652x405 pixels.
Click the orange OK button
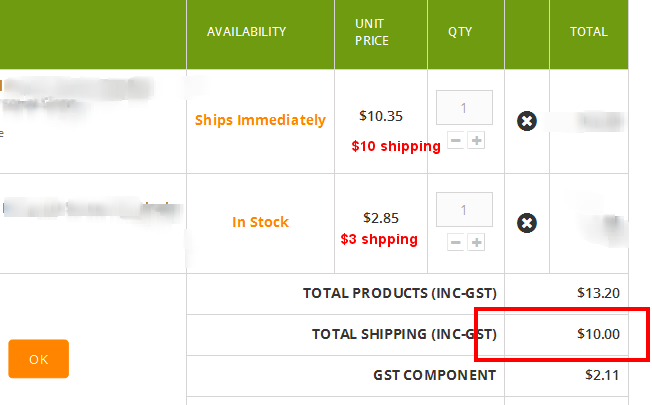pos(39,359)
